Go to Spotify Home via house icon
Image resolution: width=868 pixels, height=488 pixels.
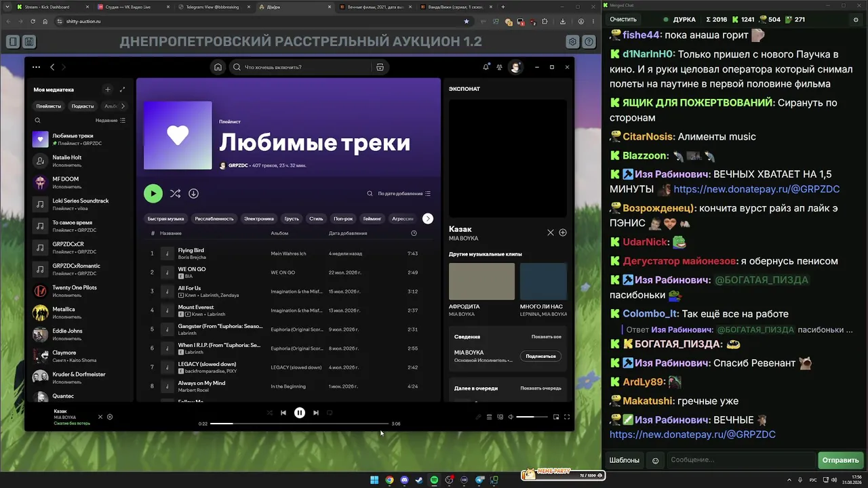(218, 67)
